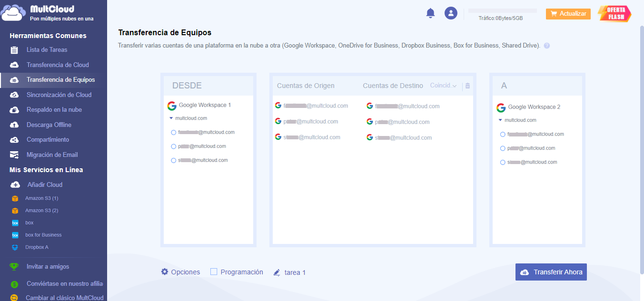Screen dimensions: 644x301
Task: Click first source account in Cuentas de Origen
Action: pyautogui.click(x=311, y=106)
